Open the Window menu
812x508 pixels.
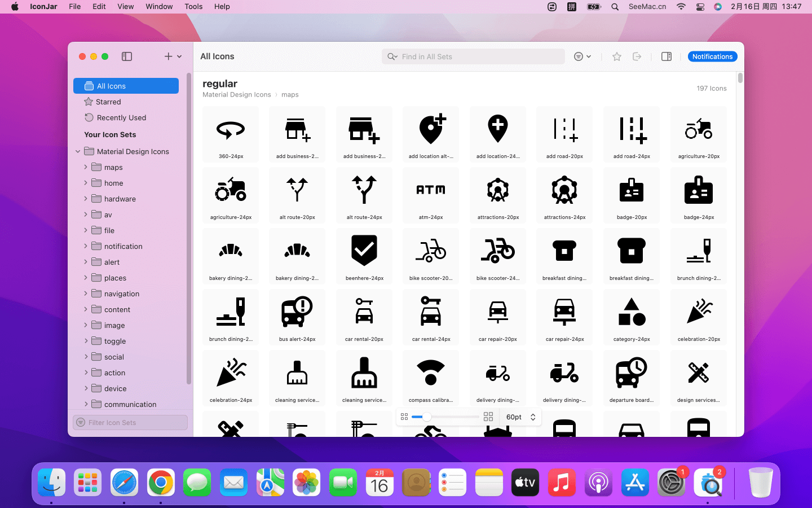(159, 7)
